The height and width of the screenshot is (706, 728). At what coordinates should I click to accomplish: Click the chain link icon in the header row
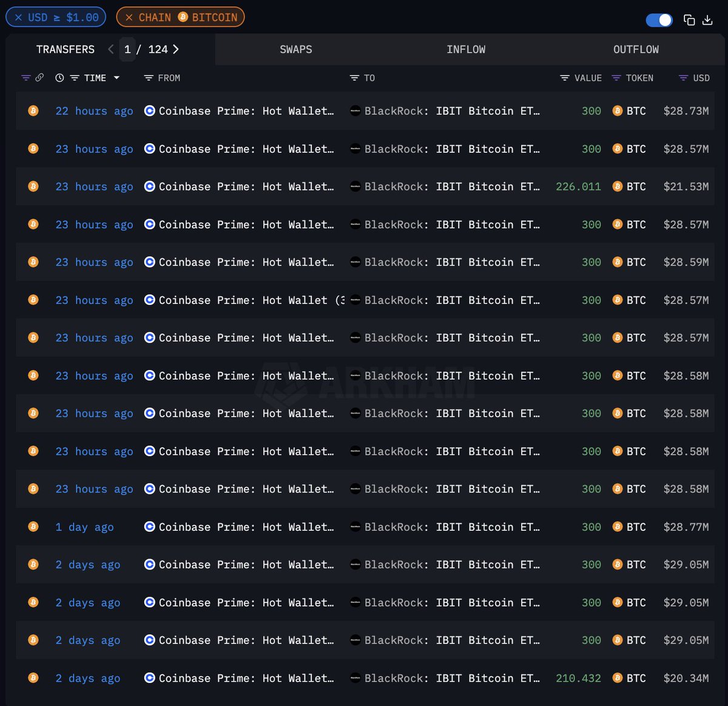(x=40, y=78)
